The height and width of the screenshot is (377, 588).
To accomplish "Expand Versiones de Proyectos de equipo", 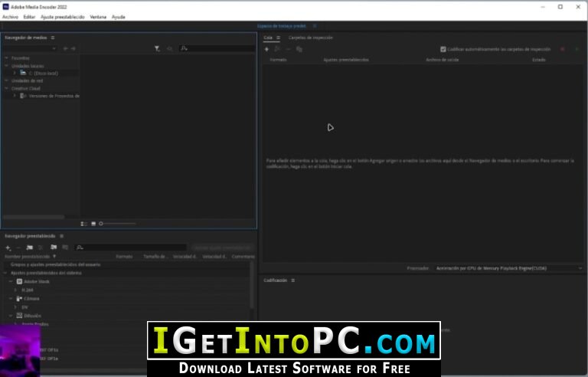I will point(15,96).
